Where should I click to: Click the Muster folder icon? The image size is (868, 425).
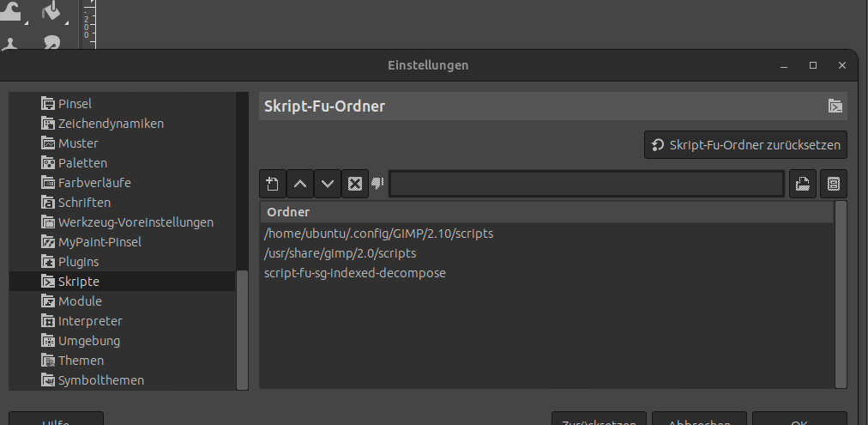click(x=48, y=143)
